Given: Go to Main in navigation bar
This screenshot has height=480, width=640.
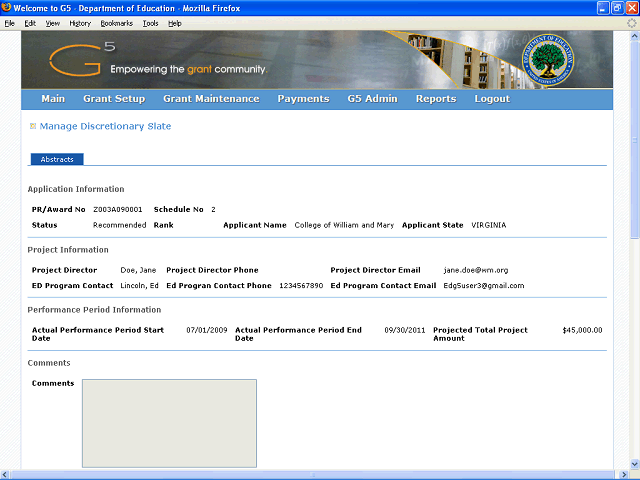Looking at the screenshot, I should [x=53, y=99].
